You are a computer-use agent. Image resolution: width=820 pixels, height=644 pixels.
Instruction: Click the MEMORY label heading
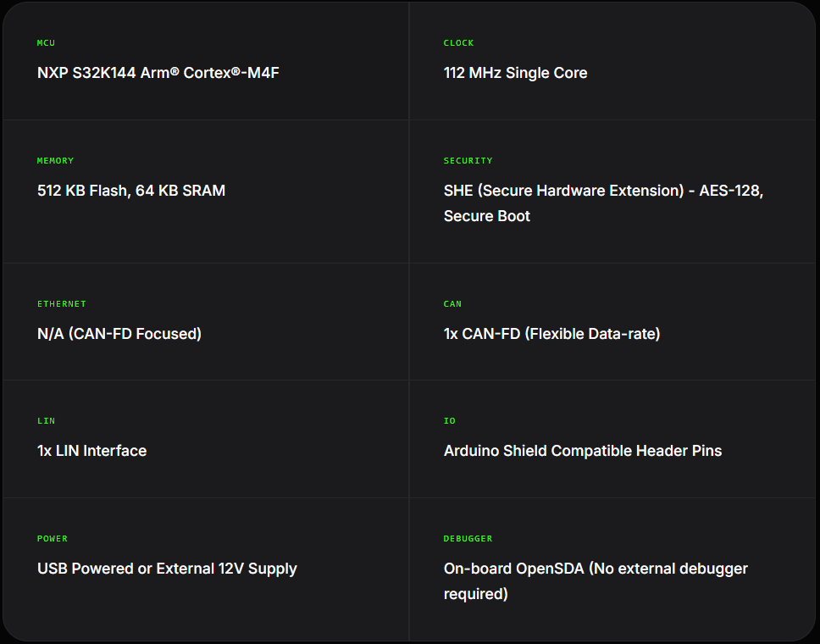pyautogui.click(x=55, y=161)
